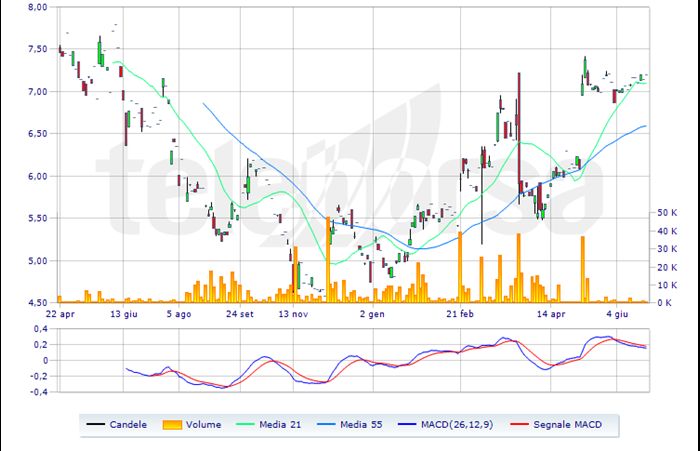This screenshot has width=700, height=451.
Task: Click the 4,50 price axis label
Action: 38,303
